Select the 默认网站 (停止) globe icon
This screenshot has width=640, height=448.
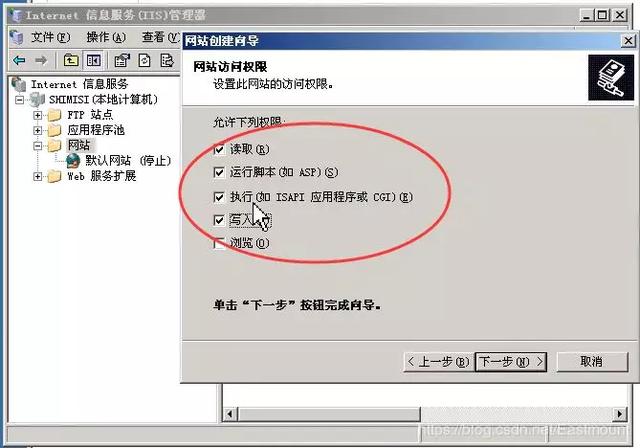(x=73, y=161)
